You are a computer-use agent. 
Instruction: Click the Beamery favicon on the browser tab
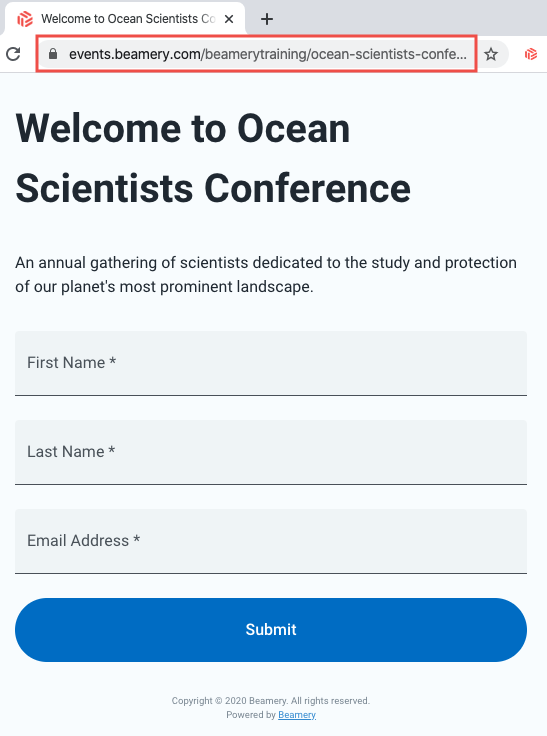pos(25,19)
